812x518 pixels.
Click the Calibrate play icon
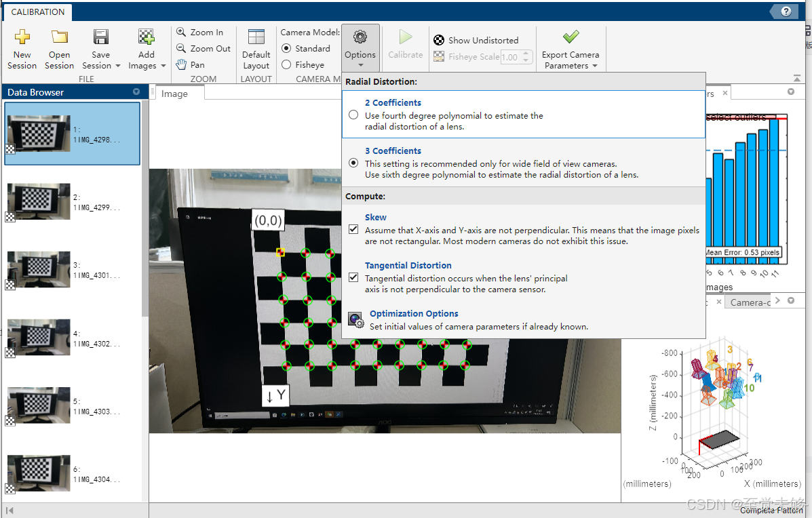pos(406,37)
